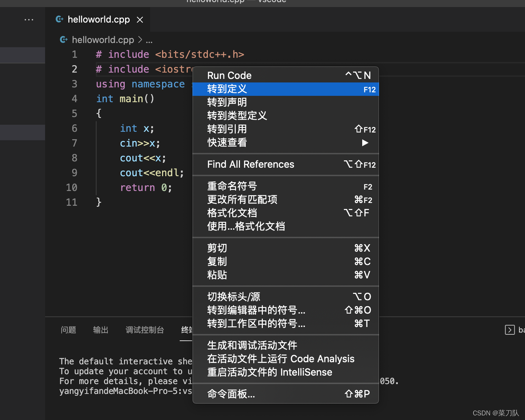Click the C++ file icon in the breadcrumb
This screenshot has height=420, width=525.
click(64, 40)
